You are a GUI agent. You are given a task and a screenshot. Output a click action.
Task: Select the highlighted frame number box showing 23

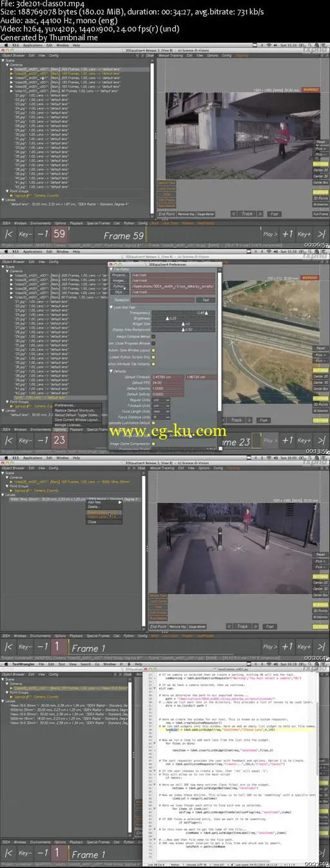(59, 441)
